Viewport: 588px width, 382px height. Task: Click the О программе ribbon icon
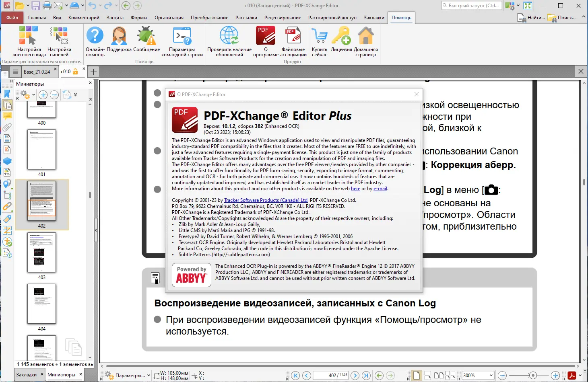point(266,41)
